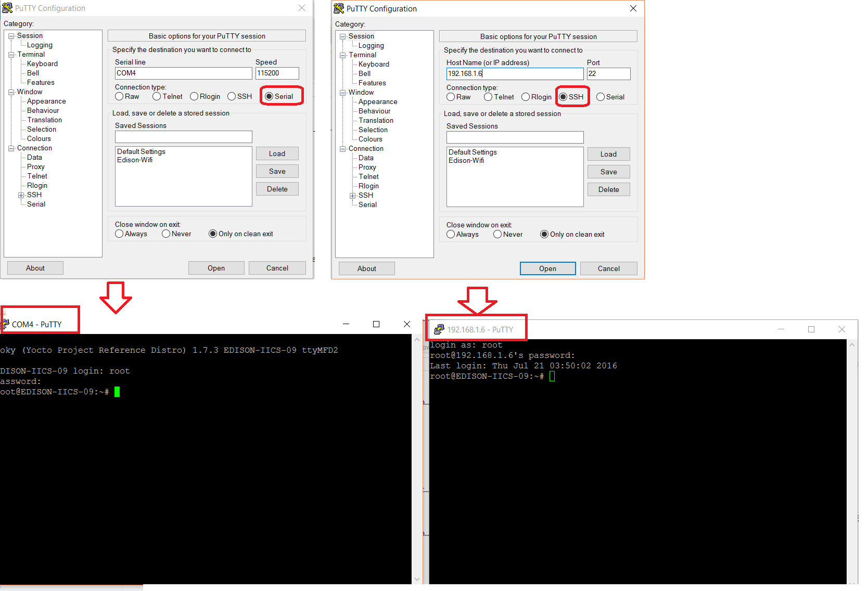The image size is (868, 591).
Task: Minimize the 192.168.1.6 PuTTY terminal window
Action: (x=781, y=329)
